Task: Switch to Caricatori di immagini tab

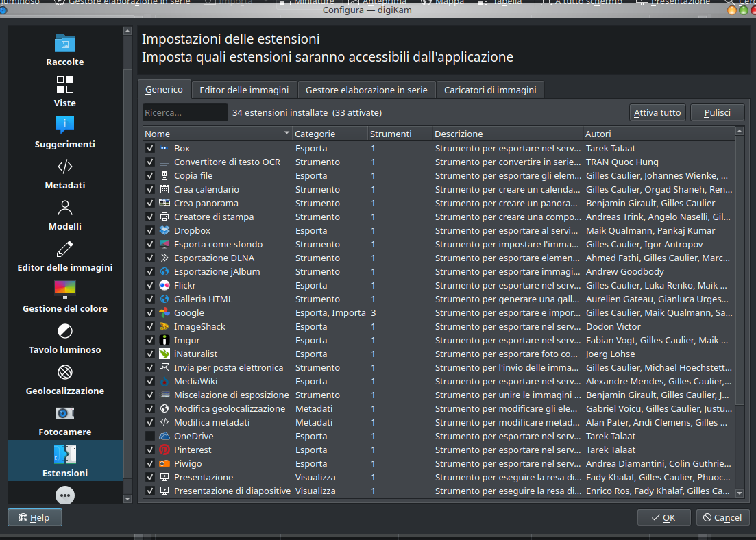Action: point(490,90)
